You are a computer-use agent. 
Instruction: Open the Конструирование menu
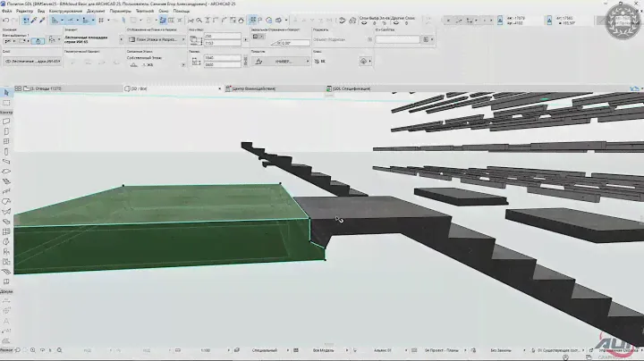[65, 11]
